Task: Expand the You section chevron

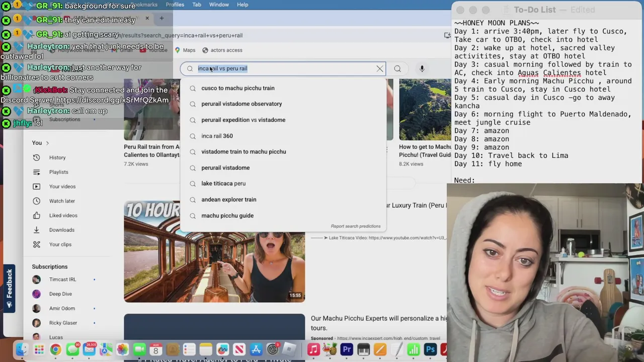Action: pyautogui.click(x=47, y=143)
